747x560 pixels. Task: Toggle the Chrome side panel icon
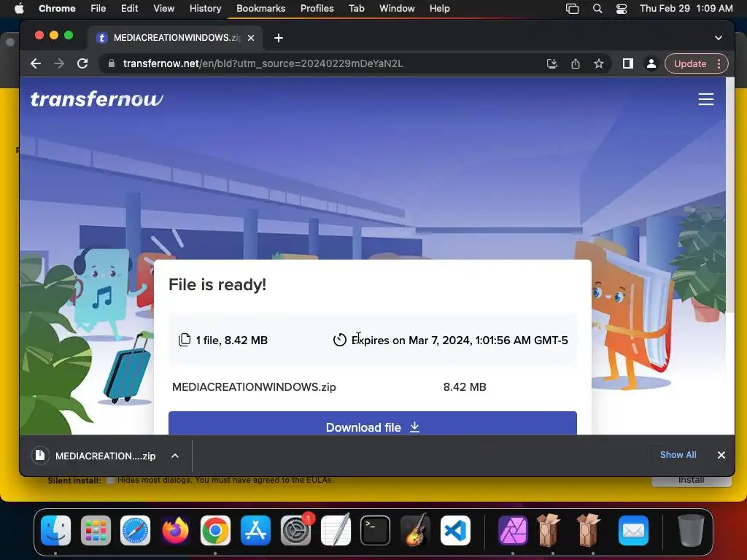point(628,63)
